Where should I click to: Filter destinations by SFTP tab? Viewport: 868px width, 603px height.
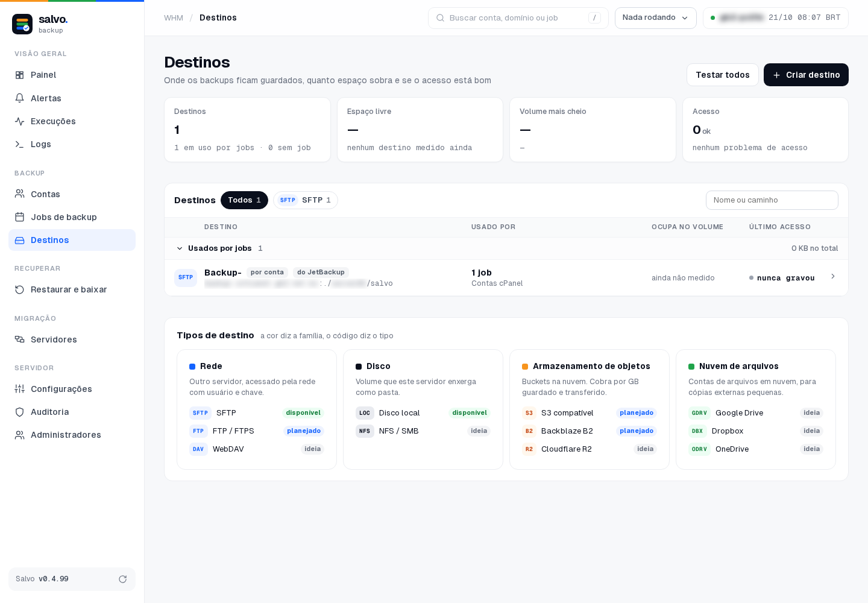coord(306,200)
